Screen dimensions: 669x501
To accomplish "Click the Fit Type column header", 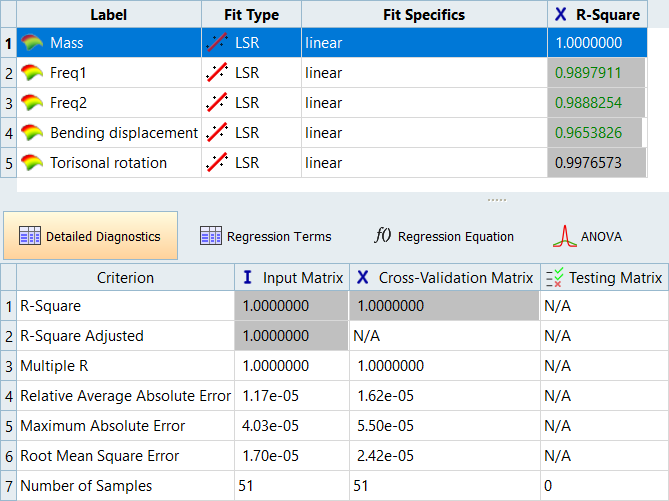I will (x=250, y=15).
